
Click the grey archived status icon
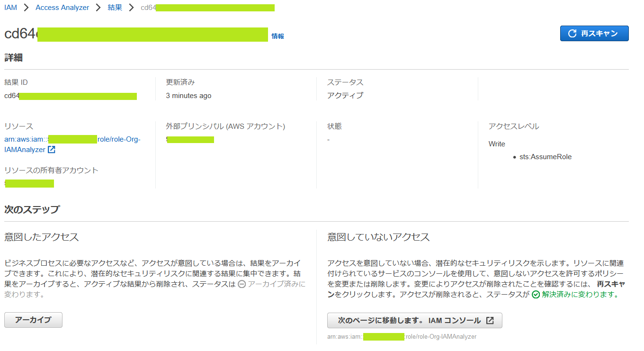pyautogui.click(x=241, y=284)
